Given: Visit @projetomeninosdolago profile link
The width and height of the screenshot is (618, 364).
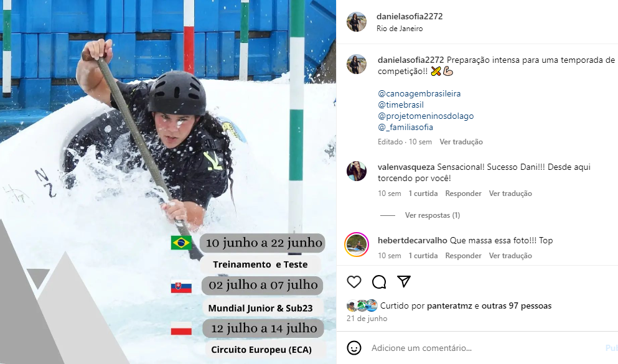Looking at the screenshot, I should point(426,116).
